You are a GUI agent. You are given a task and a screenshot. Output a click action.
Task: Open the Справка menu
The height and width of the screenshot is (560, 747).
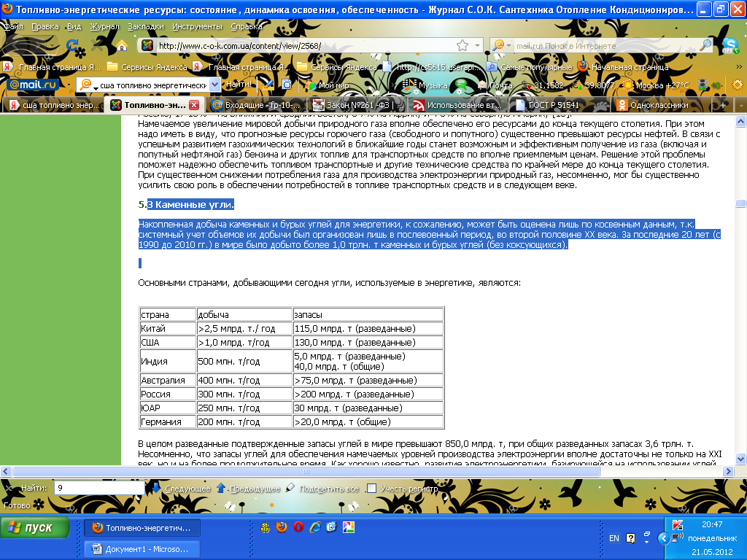click(247, 26)
